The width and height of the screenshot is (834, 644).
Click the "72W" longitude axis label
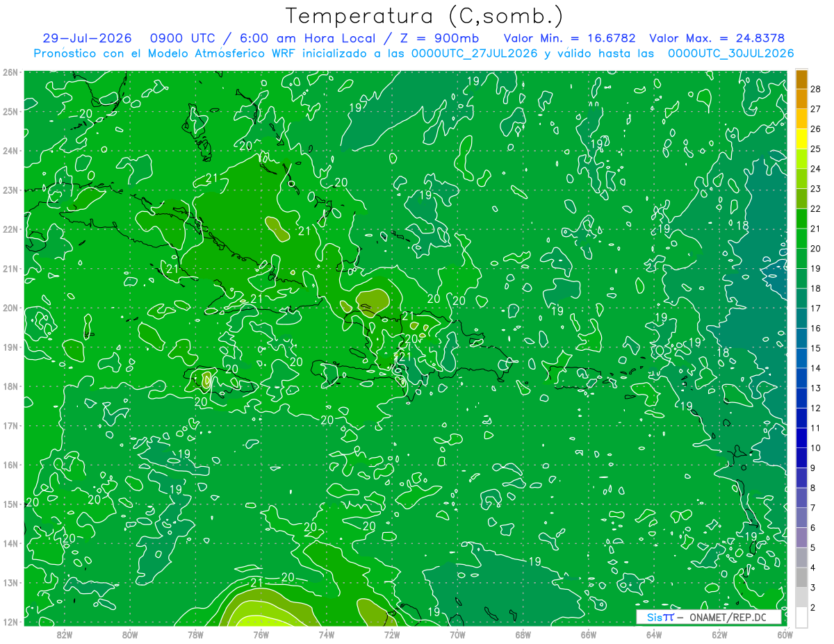tap(392, 634)
